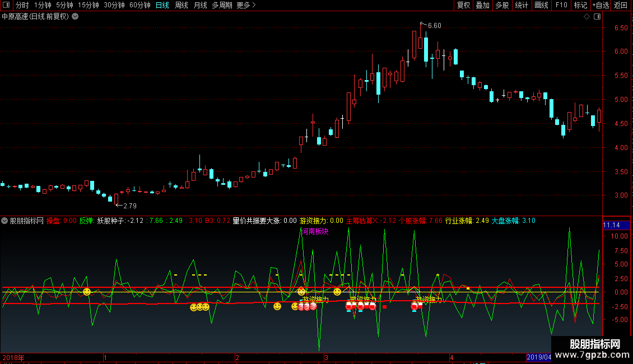Open the F10 company info

click(561, 5)
